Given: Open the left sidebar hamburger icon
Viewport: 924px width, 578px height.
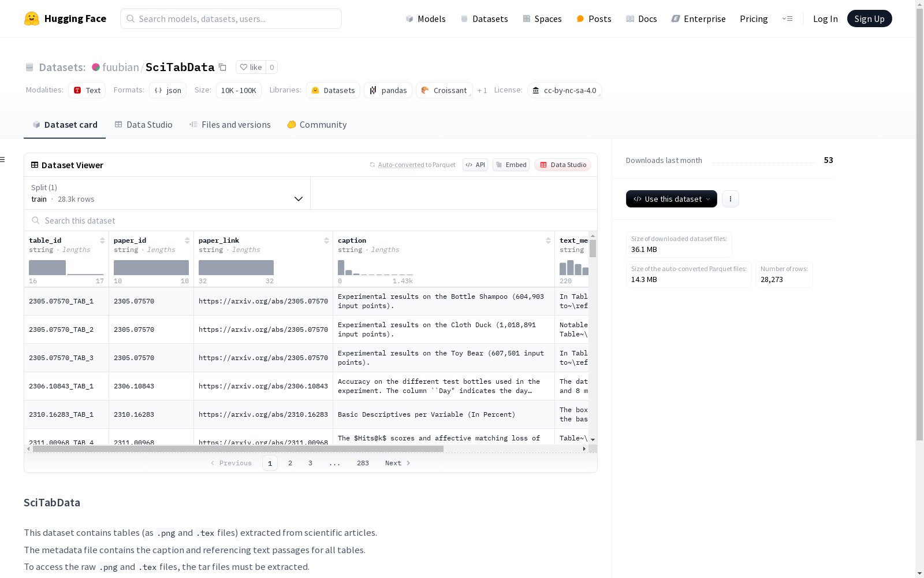Looking at the screenshot, I should [x=2, y=160].
